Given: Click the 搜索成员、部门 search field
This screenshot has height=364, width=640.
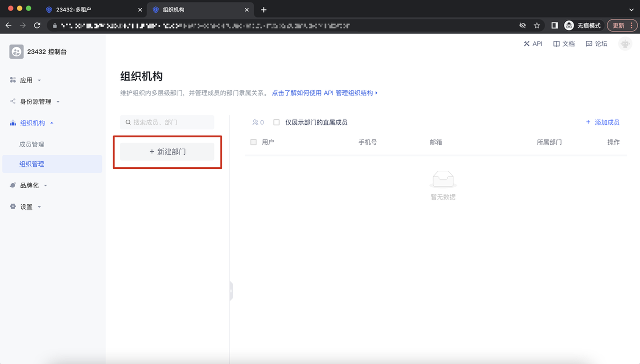Looking at the screenshot, I should [x=167, y=122].
